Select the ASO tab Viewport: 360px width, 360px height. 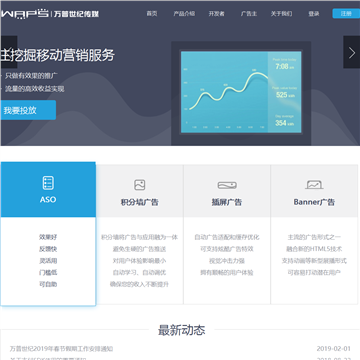click(48, 190)
